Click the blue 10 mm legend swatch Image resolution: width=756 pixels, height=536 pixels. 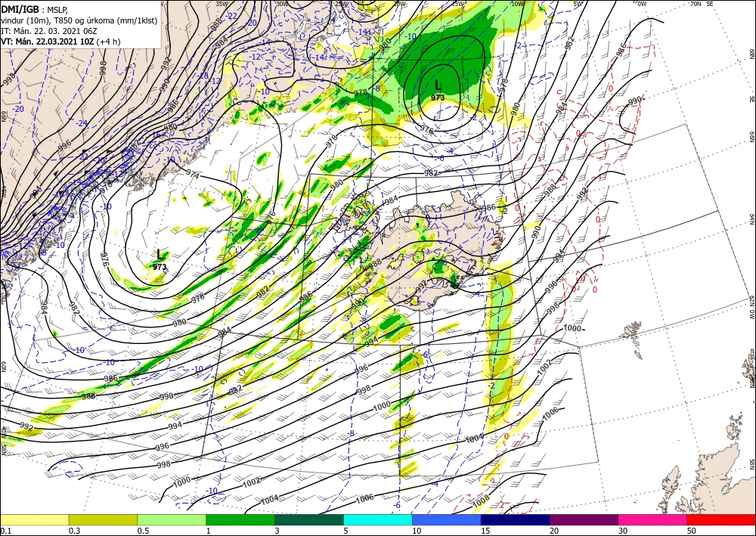coord(447,519)
